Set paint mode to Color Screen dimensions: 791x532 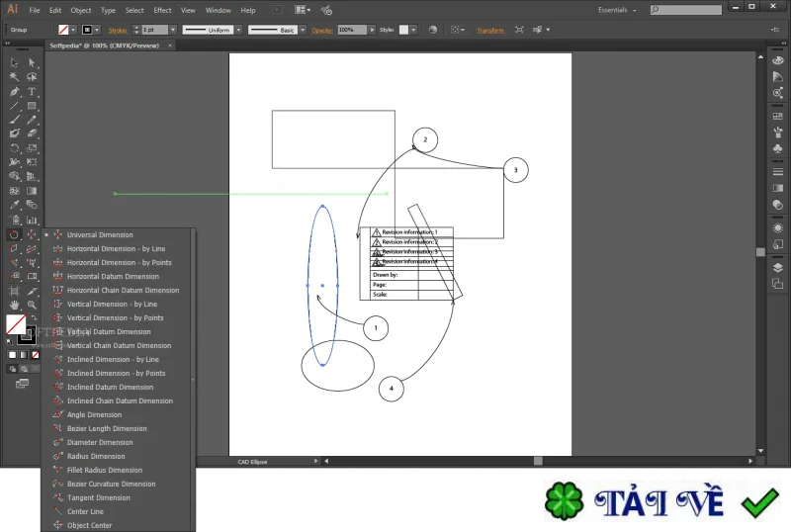pyautogui.click(x=13, y=355)
